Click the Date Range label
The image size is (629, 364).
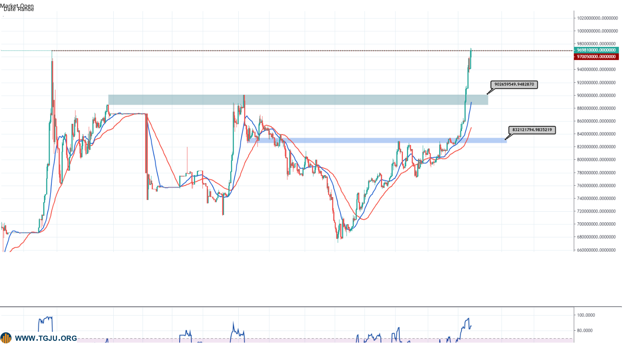pyautogui.click(x=19, y=9)
